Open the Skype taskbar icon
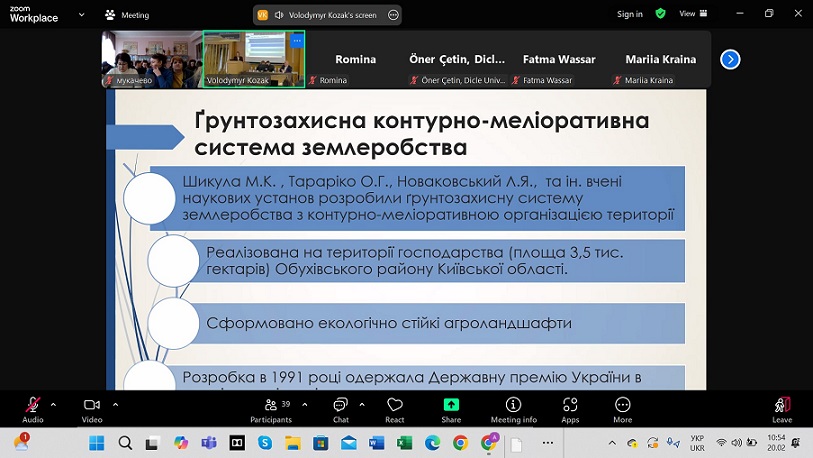 (265, 443)
